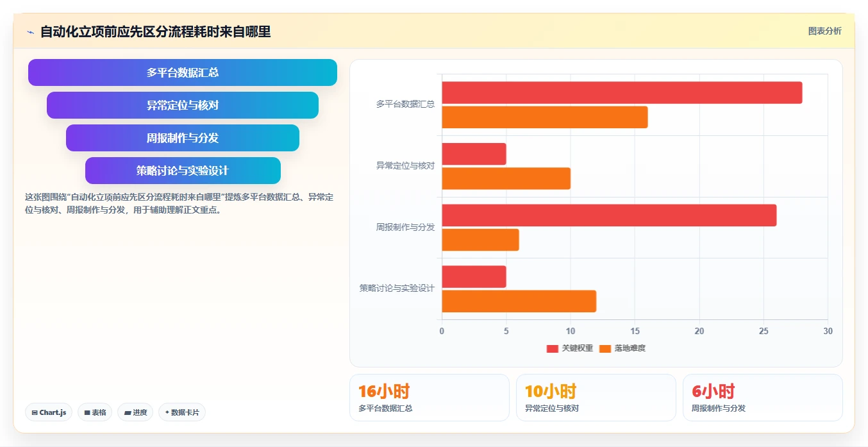This screenshot has width=868, height=447.
Task: Click the 关键权重 legend text
Action: point(577,348)
